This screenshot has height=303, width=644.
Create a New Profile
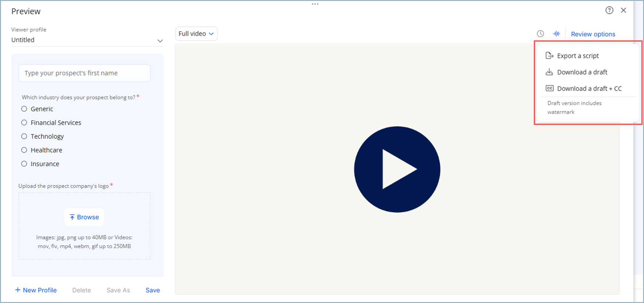(x=36, y=290)
